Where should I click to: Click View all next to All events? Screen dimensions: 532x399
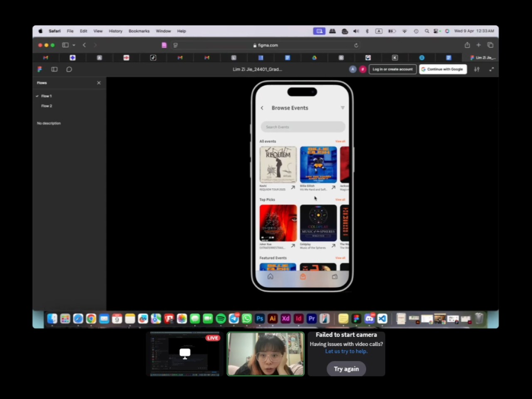pos(340,141)
